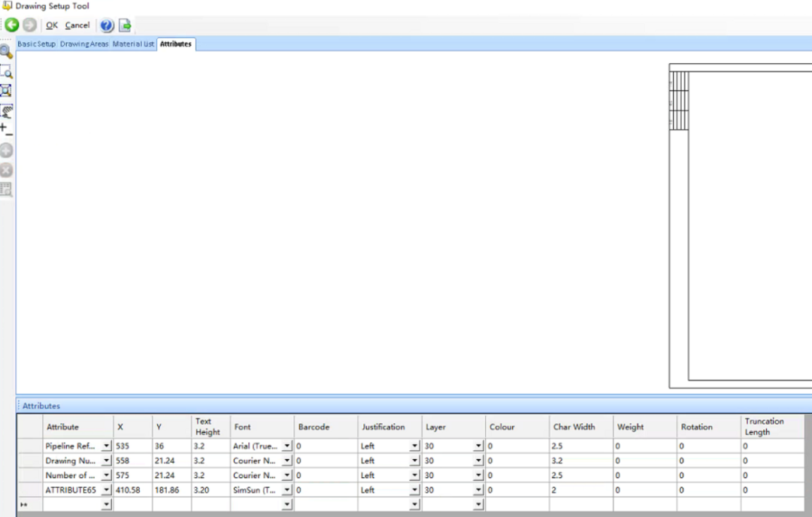Select the zoom window tool

click(x=6, y=71)
